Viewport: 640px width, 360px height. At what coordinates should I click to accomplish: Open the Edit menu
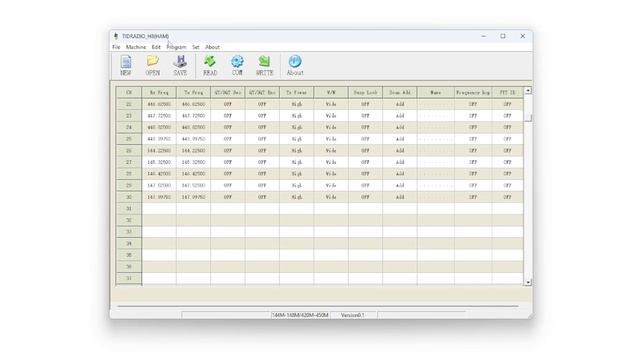[156, 47]
